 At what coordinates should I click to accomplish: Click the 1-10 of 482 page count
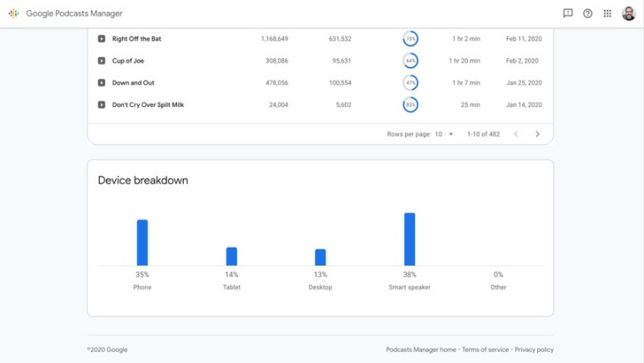pyautogui.click(x=483, y=134)
